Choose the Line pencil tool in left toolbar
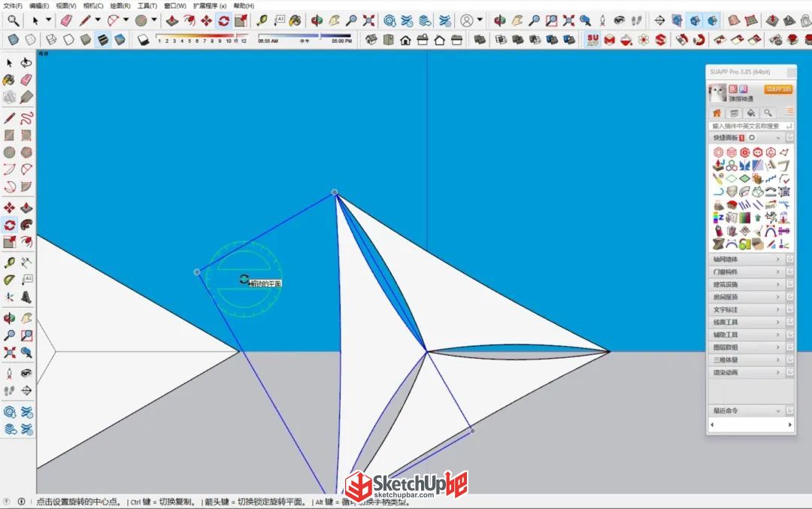Screen dimensions: 812x509 (x=9, y=118)
